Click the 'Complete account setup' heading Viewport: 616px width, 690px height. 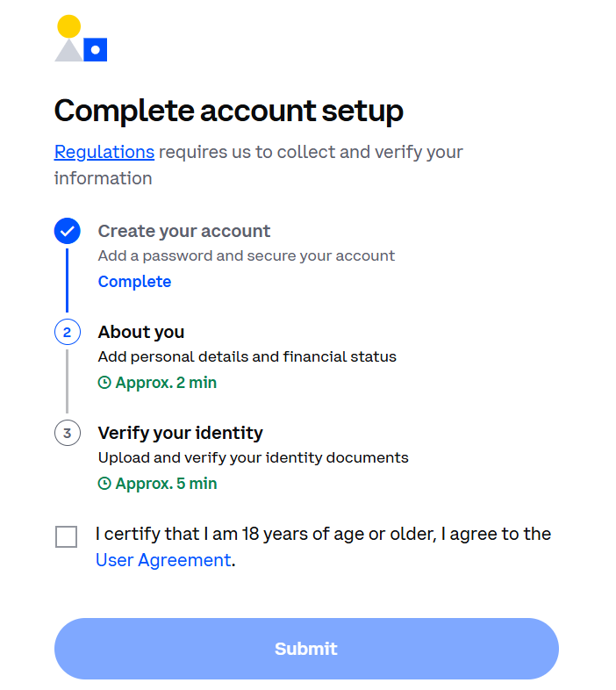coord(229,111)
